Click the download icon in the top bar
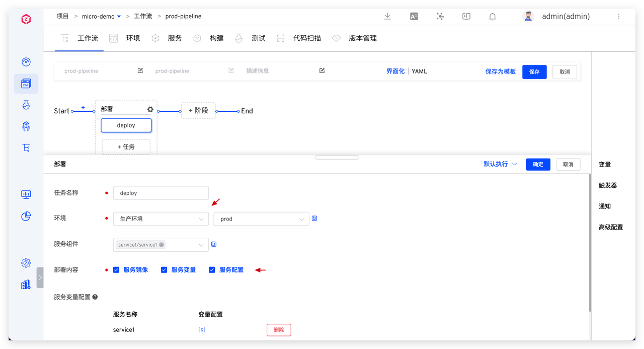This screenshot has width=644, height=349. point(387,16)
